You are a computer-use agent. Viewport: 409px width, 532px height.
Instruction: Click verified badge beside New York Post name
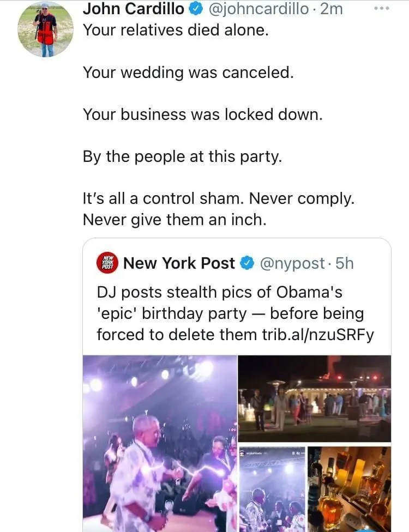point(247,263)
